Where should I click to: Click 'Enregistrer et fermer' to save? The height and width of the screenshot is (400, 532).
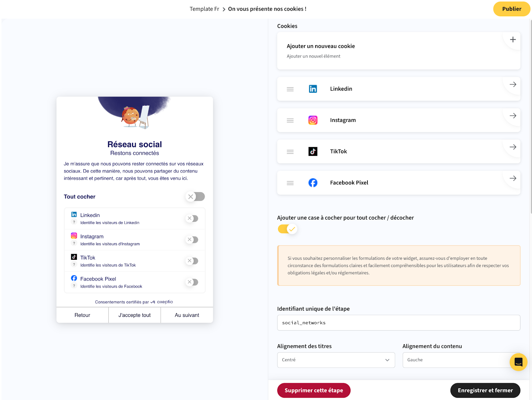(485, 390)
